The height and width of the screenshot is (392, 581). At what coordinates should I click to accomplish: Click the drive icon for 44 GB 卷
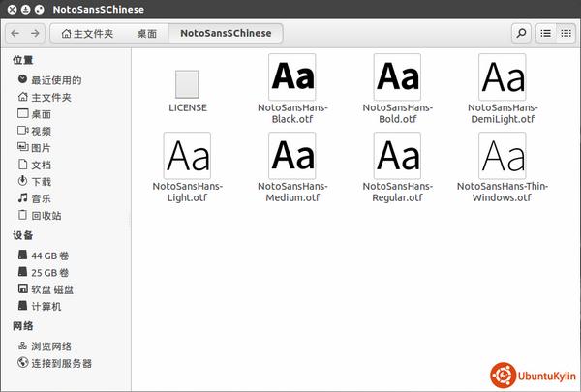point(22,255)
